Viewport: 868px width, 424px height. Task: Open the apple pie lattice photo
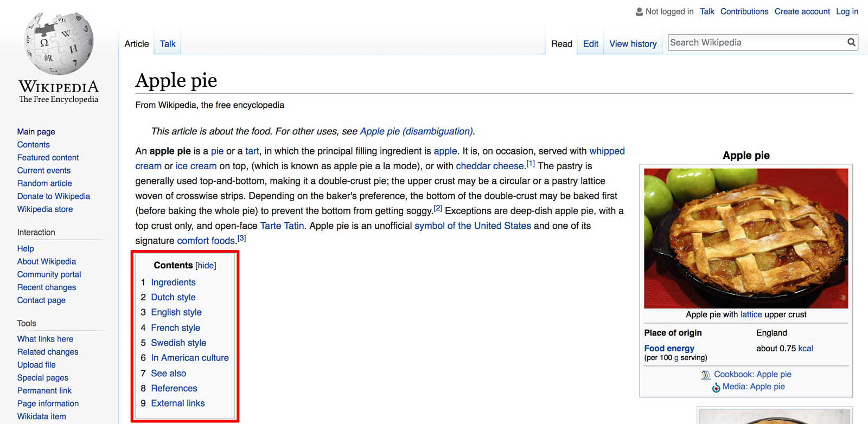(x=746, y=238)
